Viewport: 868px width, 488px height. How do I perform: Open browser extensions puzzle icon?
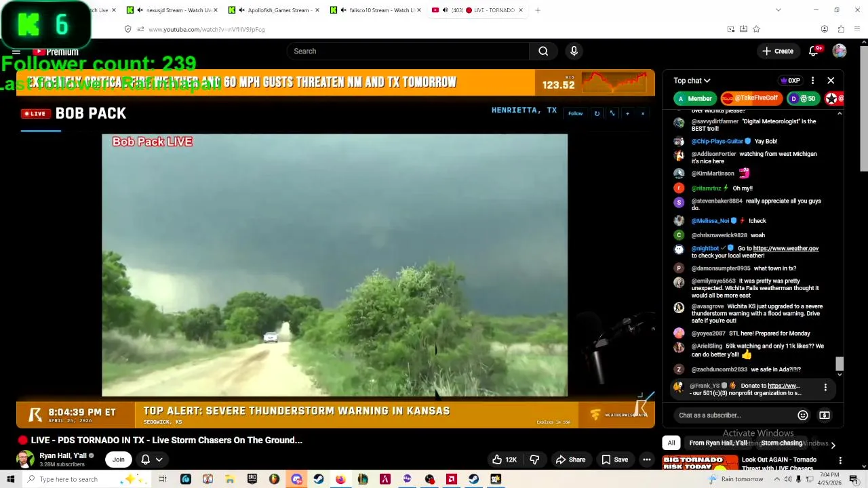841,29
